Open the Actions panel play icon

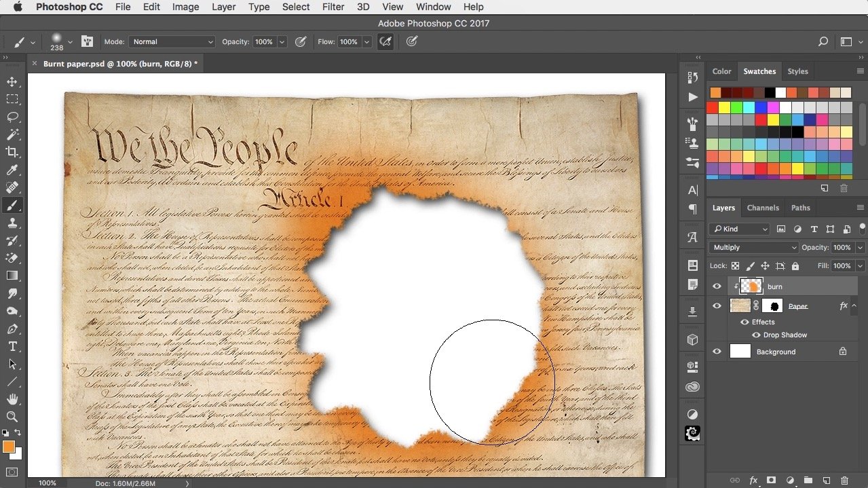tap(692, 97)
